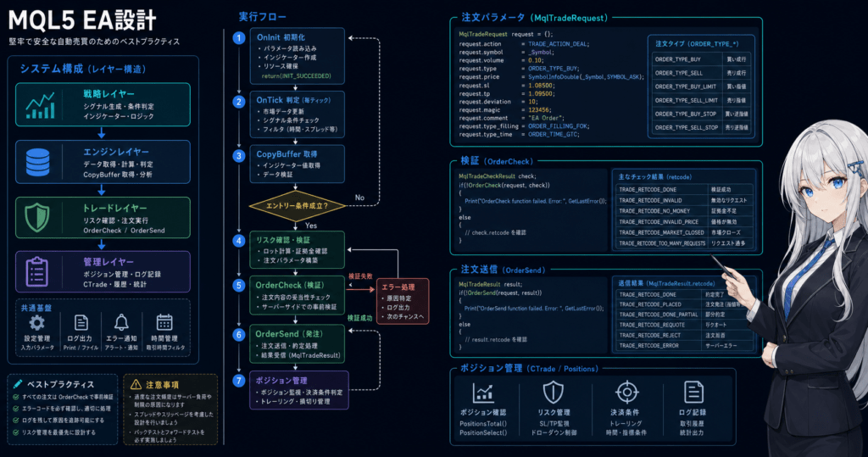Viewport: 868px width, 457px height.
Task: Click the 注文送信 (OrderSend) section heading
Action: pos(504,270)
